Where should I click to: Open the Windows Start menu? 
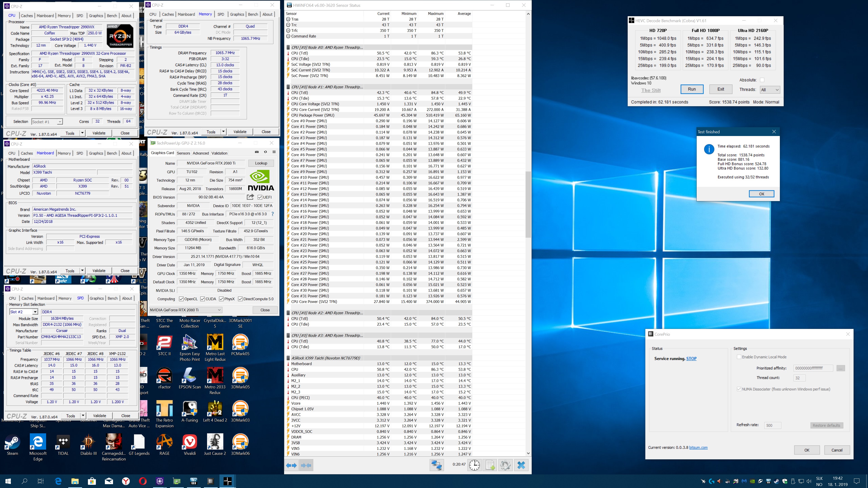8,481
